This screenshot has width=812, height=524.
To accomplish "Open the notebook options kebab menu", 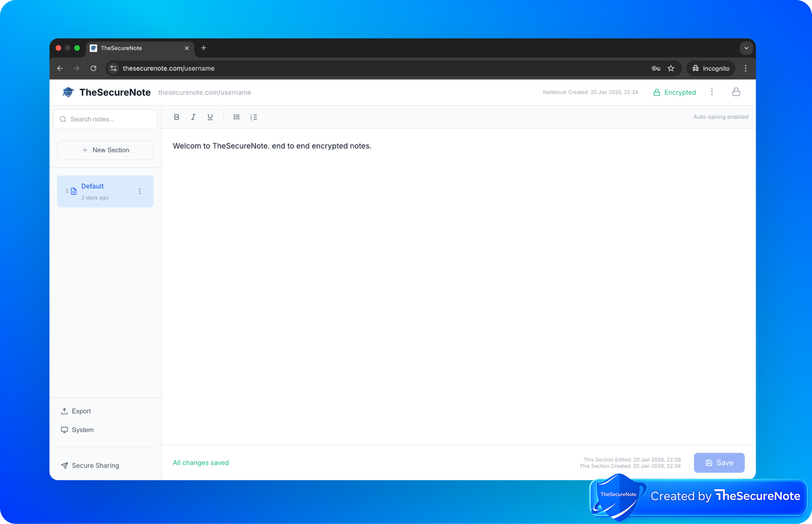I will 712,92.
